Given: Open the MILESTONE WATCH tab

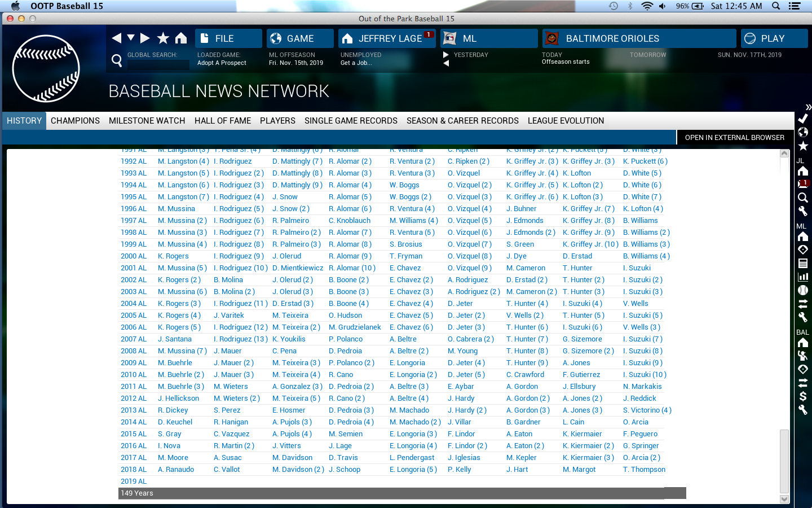Looking at the screenshot, I should click(x=147, y=121).
